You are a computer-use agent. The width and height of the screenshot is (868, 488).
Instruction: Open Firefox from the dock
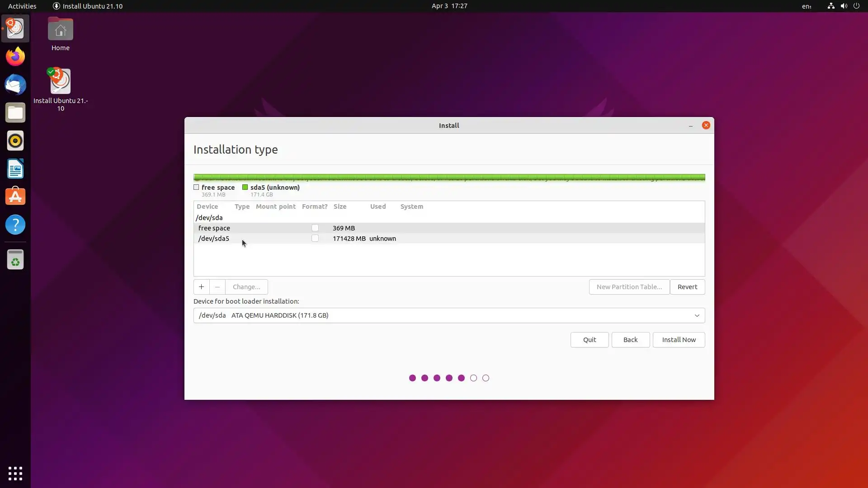point(15,57)
